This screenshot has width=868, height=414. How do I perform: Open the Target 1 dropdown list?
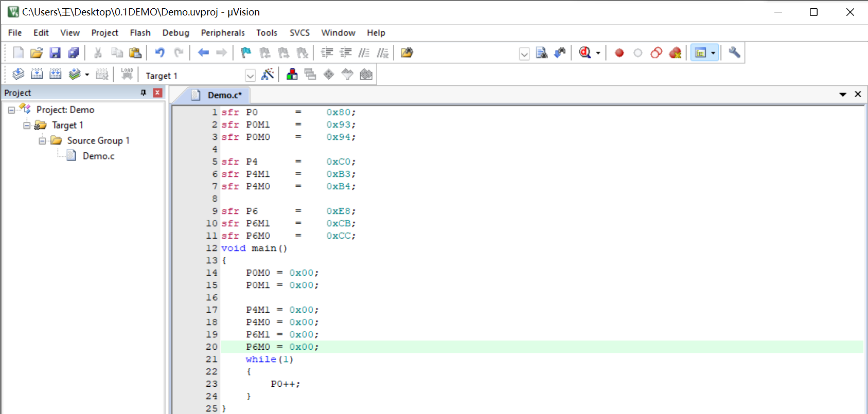pyautogui.click(x=250, y=76)
